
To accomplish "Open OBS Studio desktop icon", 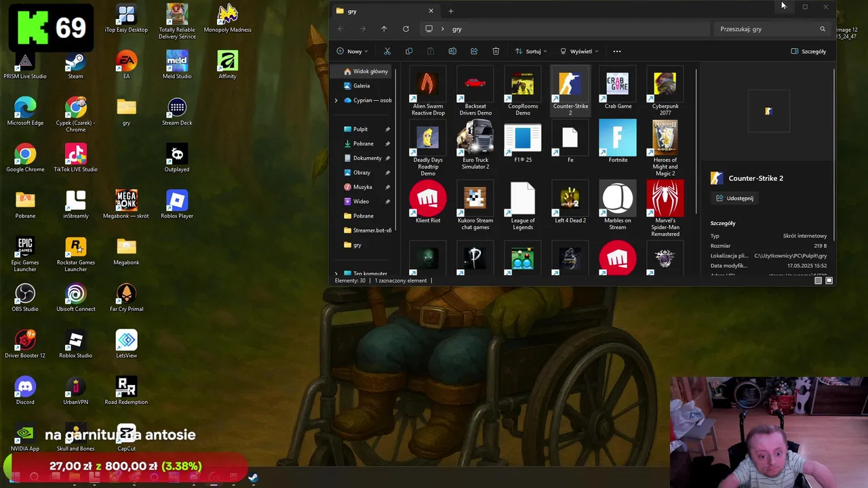I will [x=25, y=298].
